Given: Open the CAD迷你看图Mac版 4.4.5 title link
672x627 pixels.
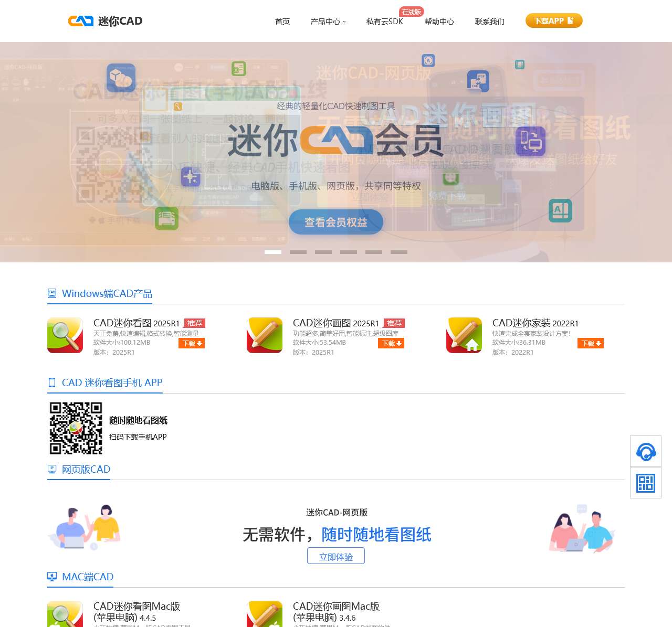Looking at the screenshot, I should [x=137, y=612].
